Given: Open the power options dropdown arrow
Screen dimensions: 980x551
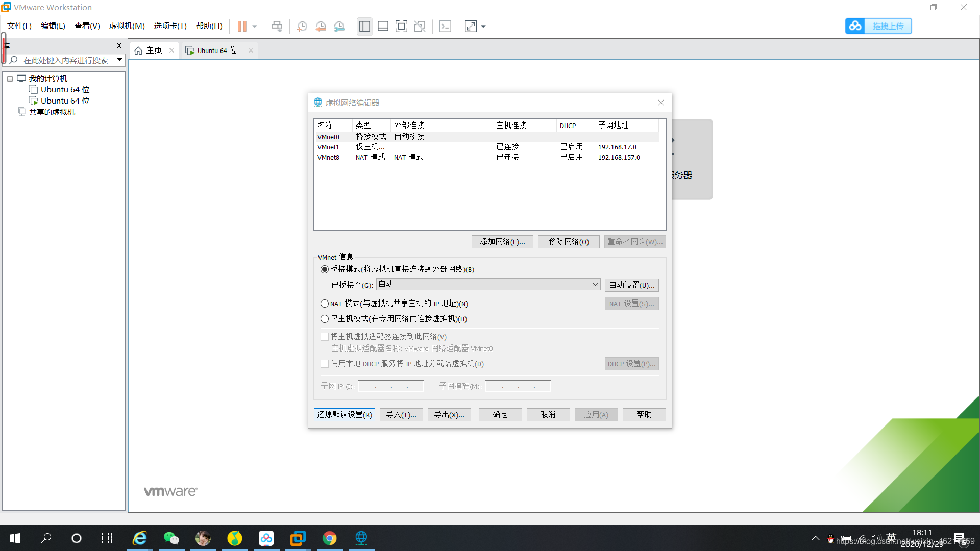Looking at the screenshot, I should [254, 26].
